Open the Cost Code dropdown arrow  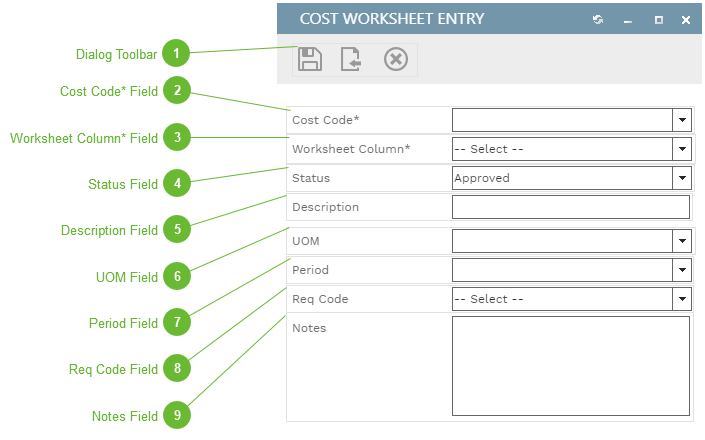(x=682, y=120)
